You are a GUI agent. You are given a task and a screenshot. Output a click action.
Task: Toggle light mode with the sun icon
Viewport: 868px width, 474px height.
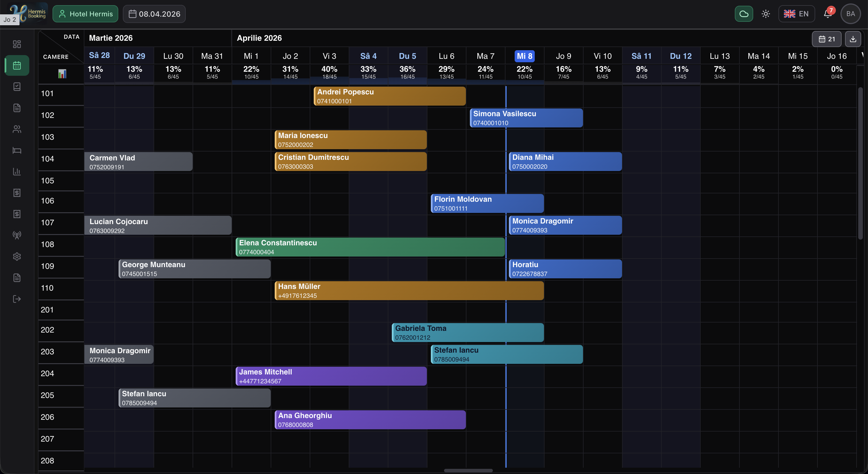(x=766, y=14)
